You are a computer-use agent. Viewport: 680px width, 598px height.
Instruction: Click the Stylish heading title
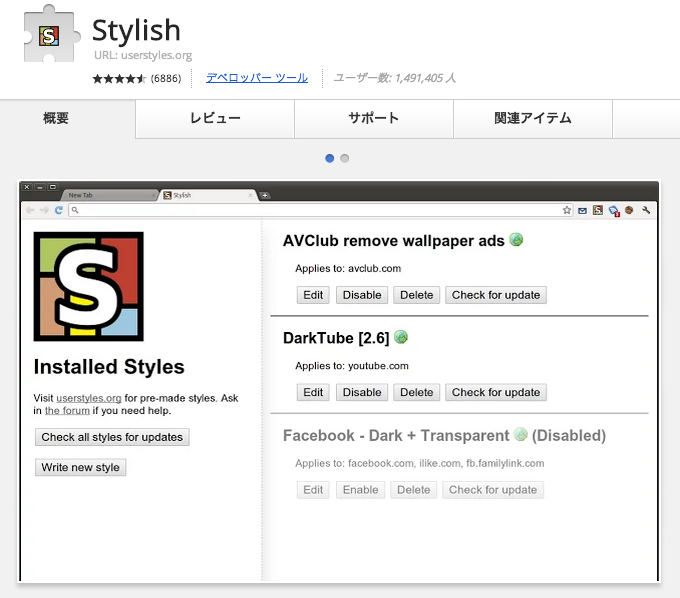click(x=136, y=31)
